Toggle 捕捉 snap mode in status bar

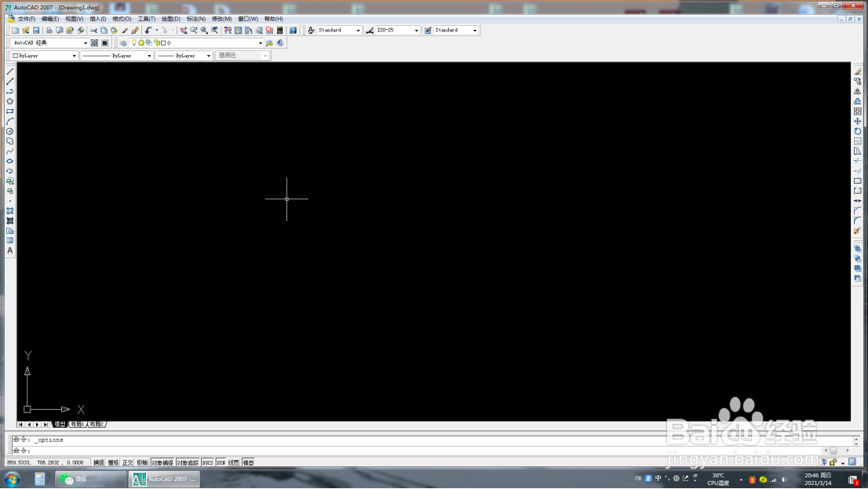click(x=99, y=462)
